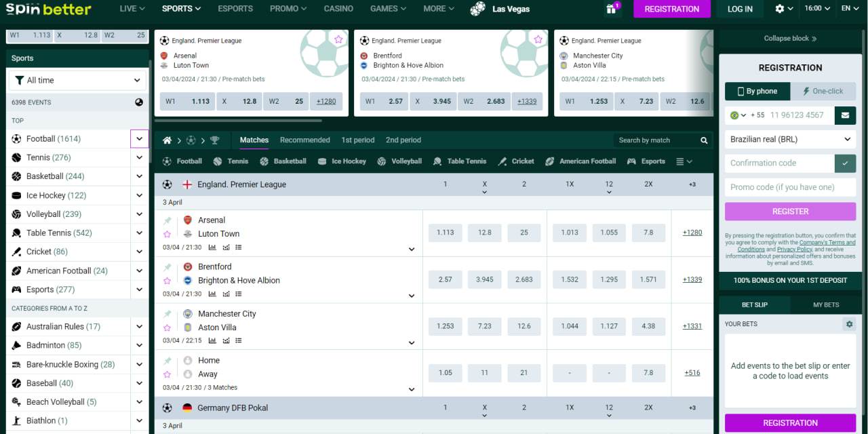Open the LIVE menu
The image size is (868, 434).
[132, 9]
